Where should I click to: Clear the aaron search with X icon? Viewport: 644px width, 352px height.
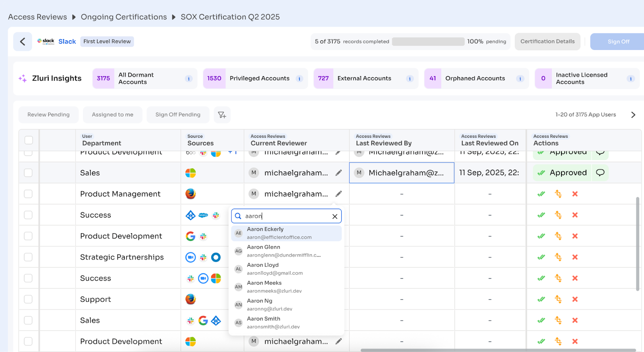point(334,216)
